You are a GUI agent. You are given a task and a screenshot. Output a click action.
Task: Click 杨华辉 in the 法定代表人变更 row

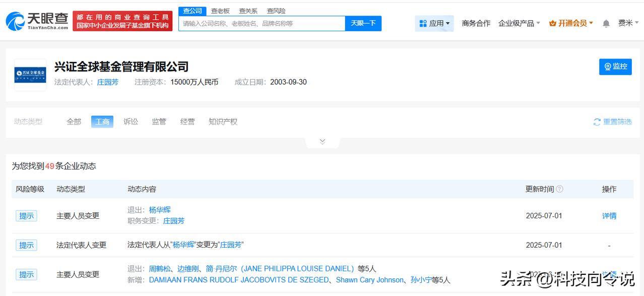click(x=184, y=245)
